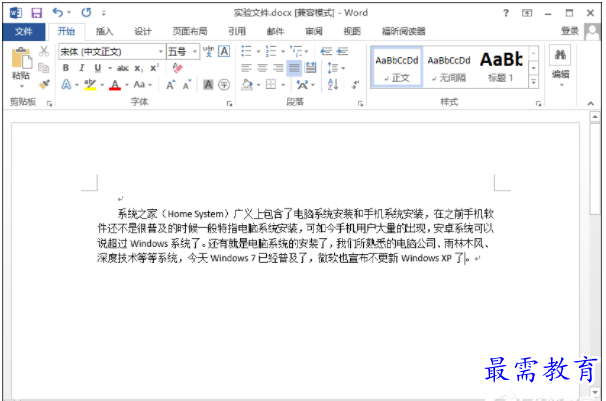Click the phonetic guide icon
606x401 pixels.
(x=208, y=51)
